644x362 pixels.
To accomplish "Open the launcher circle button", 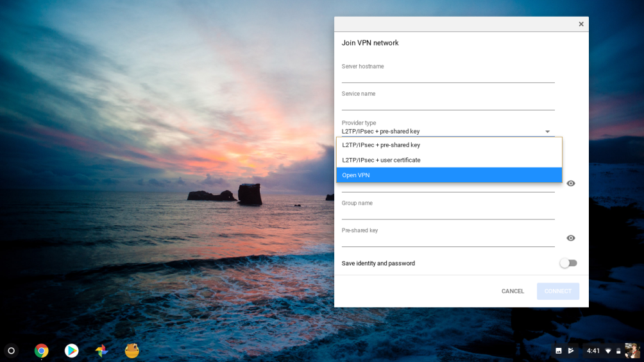I will tap(11, 350).
